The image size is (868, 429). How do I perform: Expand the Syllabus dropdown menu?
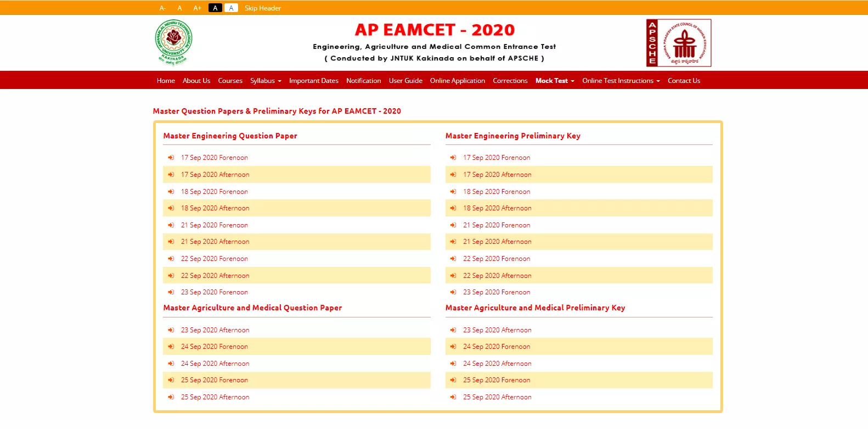266,81
